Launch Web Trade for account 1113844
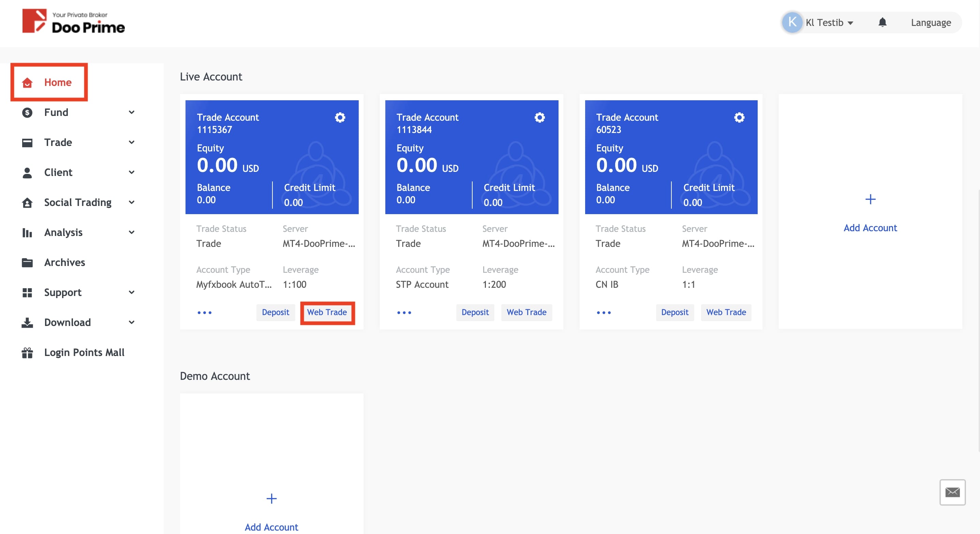Viewport: 980px width, 534px height. (x=526, y=313)
